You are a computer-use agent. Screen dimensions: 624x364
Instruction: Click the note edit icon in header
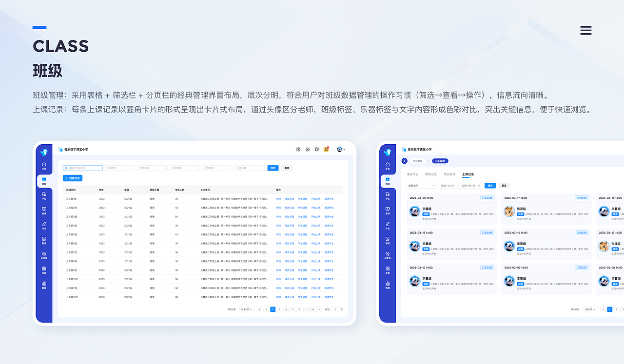[317, 149]
